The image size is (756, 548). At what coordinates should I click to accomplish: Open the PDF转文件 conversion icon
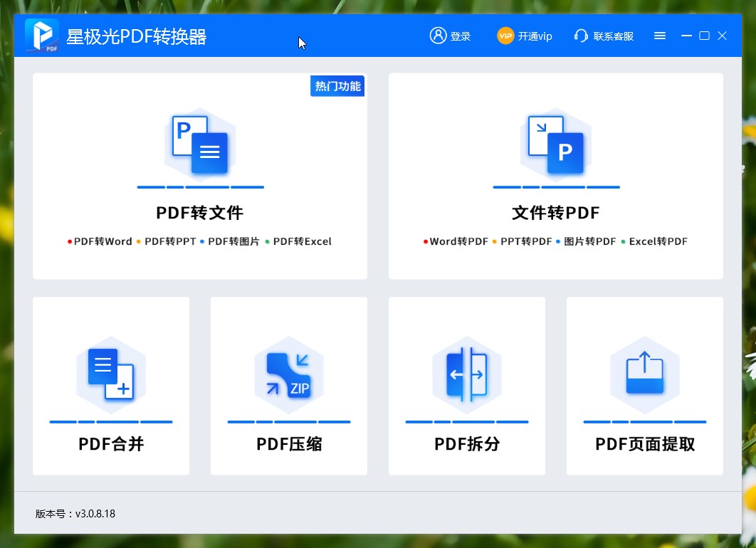pyautogui.click(x=200, y=147)
